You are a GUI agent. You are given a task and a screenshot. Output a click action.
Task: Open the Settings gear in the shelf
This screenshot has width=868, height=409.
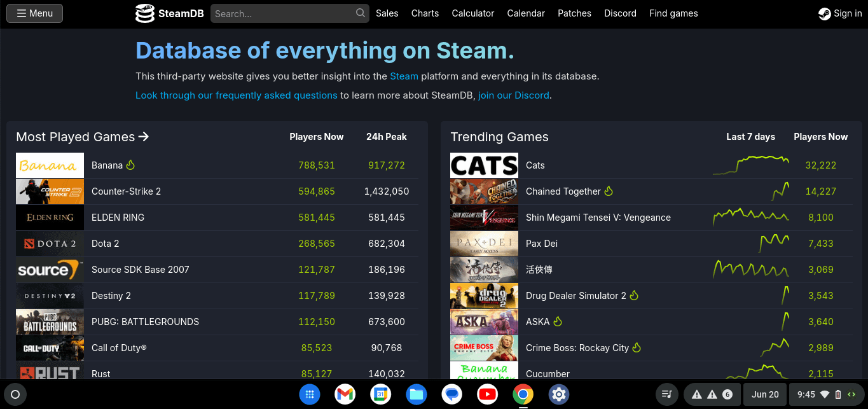pyautogui.click(x=558, y=394)
